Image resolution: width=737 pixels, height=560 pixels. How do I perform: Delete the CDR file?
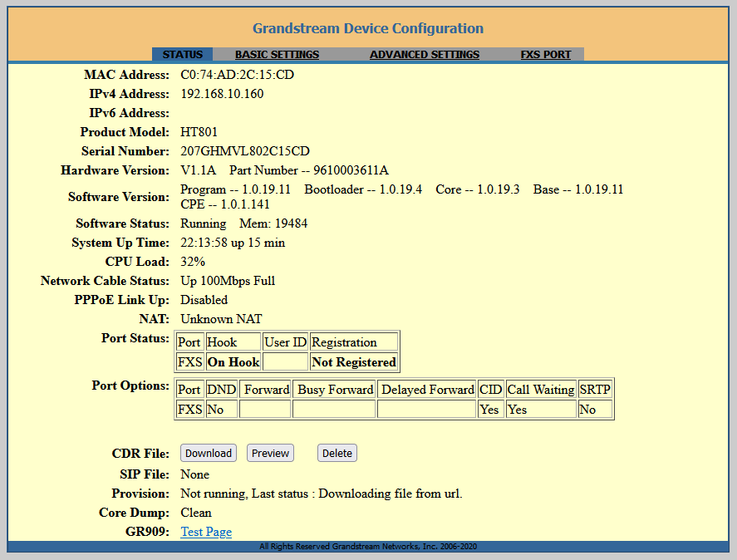click(337, 453)
